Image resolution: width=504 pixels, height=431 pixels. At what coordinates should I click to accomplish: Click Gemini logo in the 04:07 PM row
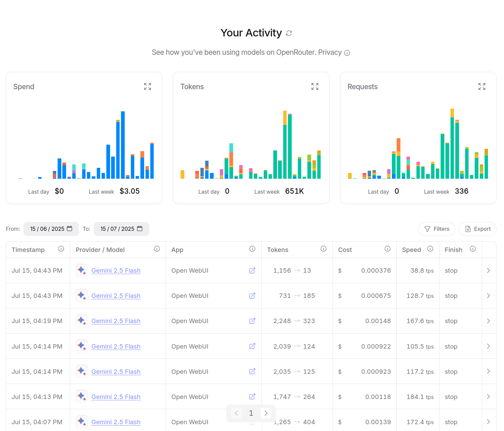pyautogui.click(x=82, y=421)
